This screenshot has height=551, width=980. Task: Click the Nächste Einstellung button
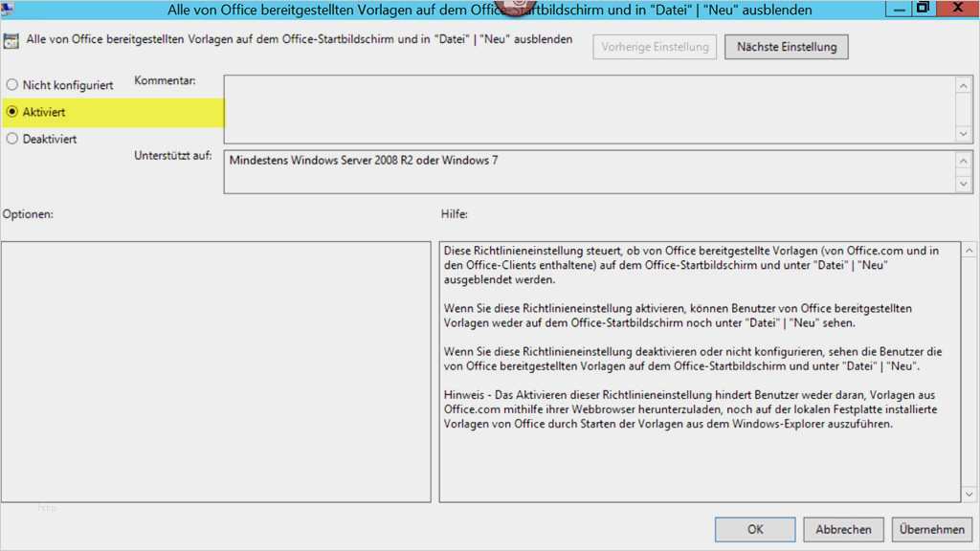(x=787, y=47)
